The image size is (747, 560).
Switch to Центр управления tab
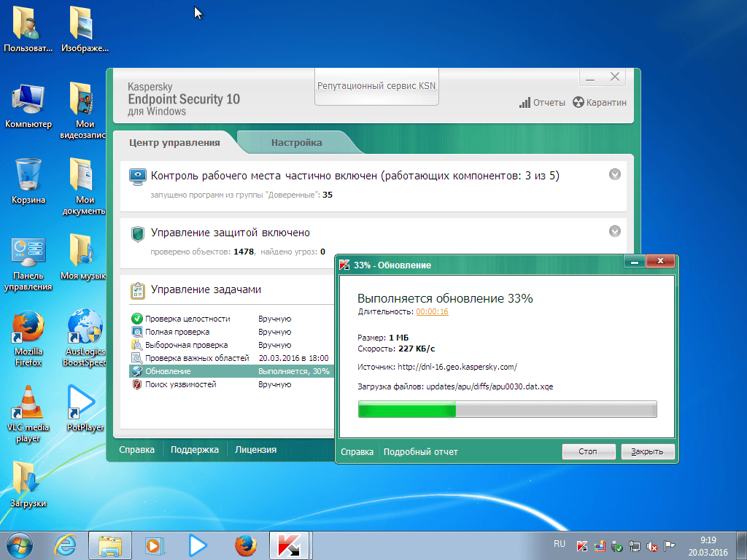[174, 142]
